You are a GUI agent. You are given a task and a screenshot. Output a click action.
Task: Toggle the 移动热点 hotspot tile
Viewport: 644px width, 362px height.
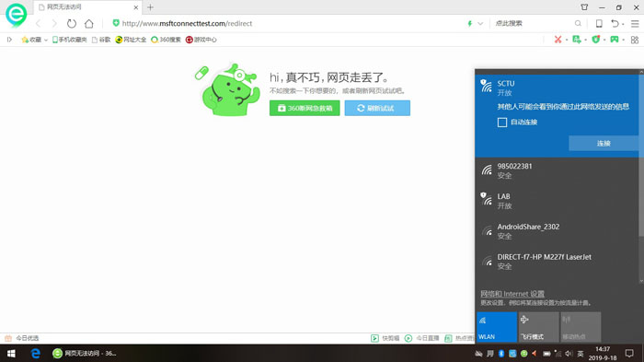click(x=581, y=327)
